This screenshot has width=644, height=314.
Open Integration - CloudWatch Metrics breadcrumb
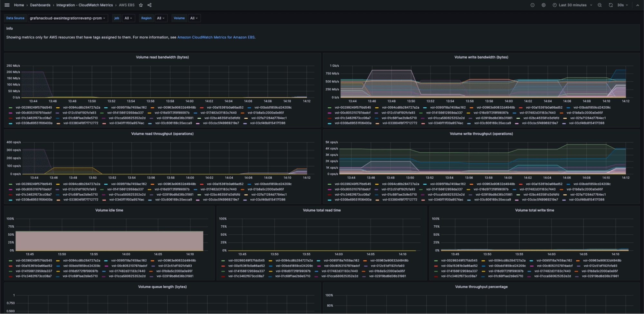pyautogui.click(x=84, y=5)
